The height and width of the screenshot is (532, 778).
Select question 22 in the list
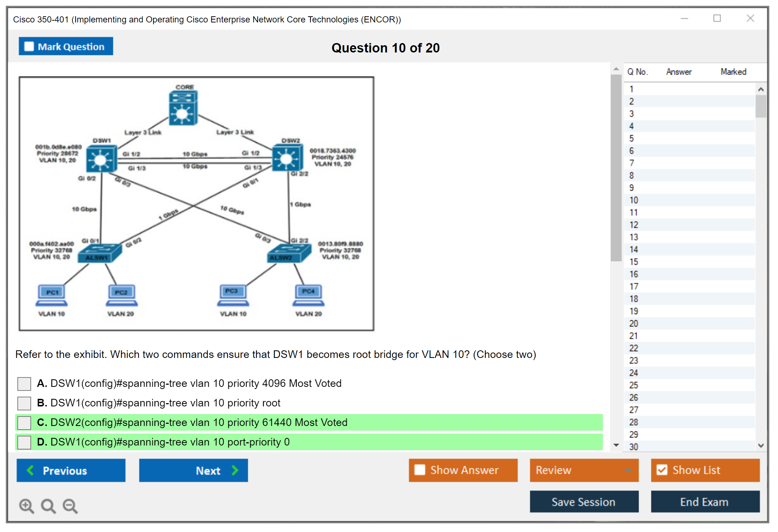(x=634, y=348)
